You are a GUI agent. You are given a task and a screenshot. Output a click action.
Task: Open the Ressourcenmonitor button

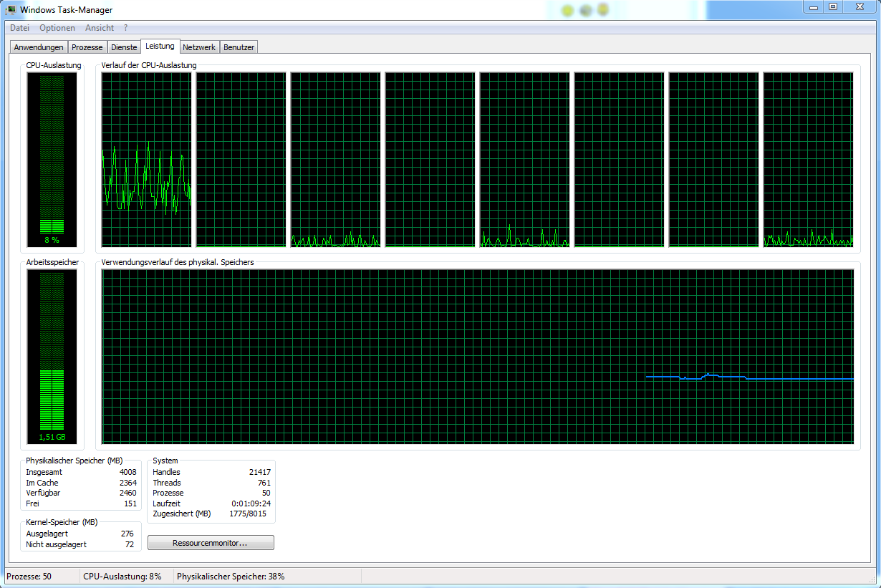[211, 543]
